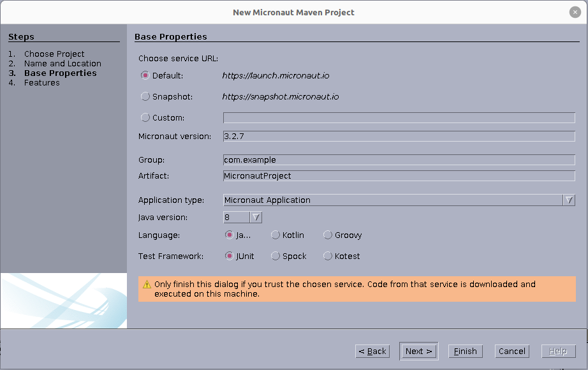Click the Test Framework label
Screen dimensions: 588x370
tap(171, 256)
